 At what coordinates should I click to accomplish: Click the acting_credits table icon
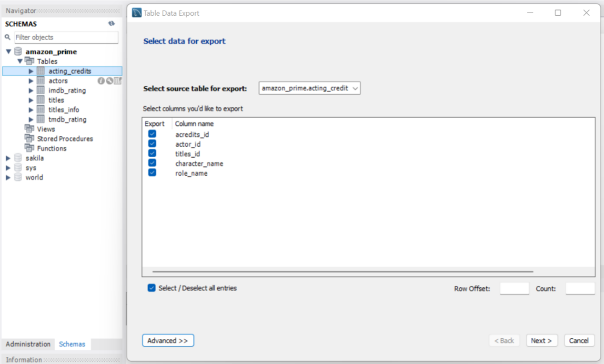[x=40, y=71]
